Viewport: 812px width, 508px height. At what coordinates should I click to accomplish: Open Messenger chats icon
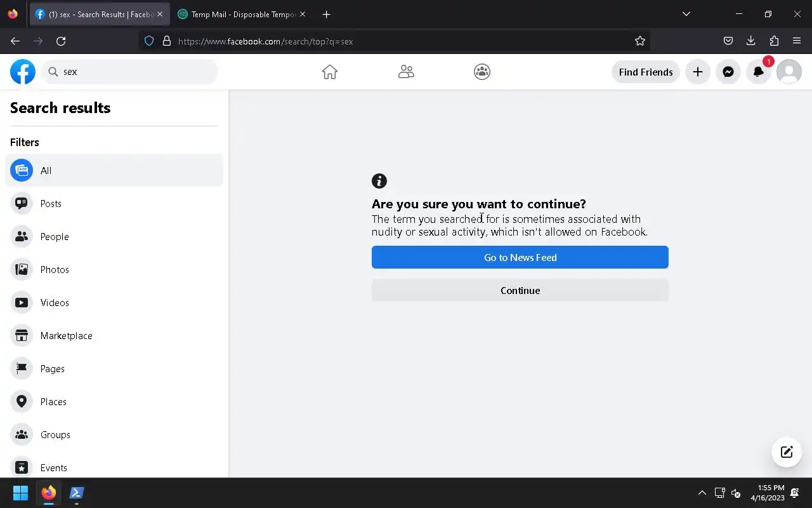tap(728, 72)
